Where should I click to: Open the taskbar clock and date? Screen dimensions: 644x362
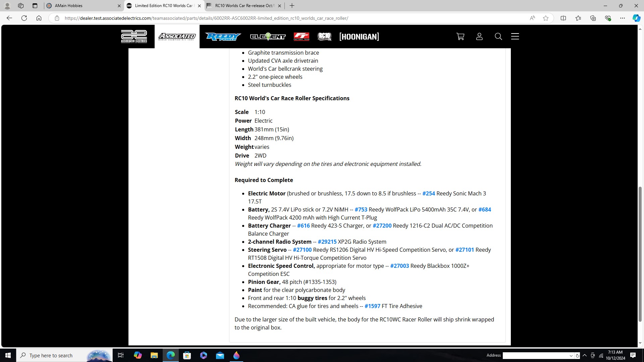(615, 355)
